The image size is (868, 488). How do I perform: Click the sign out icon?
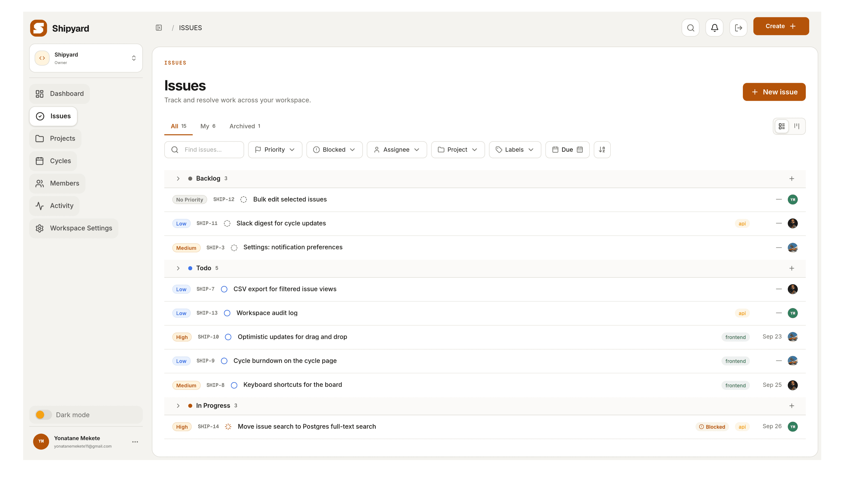738,28
